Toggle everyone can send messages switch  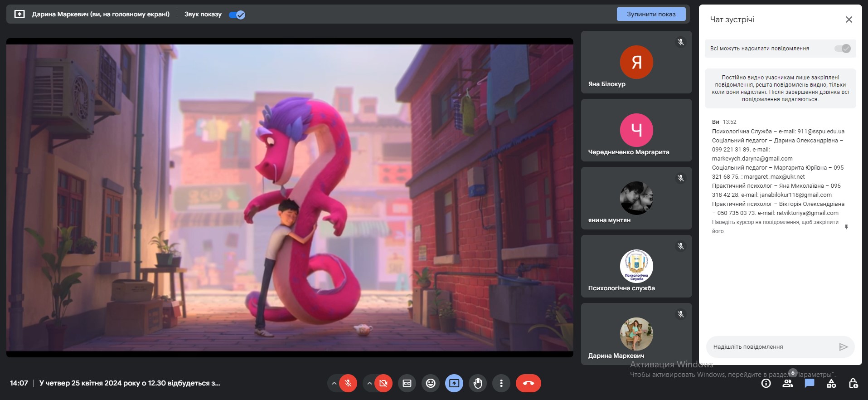(843, 49)
